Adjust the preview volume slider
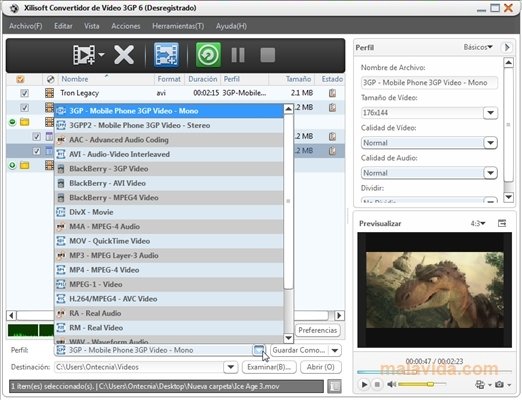This screenshot has width=522, height=400. tap(422, 384)
